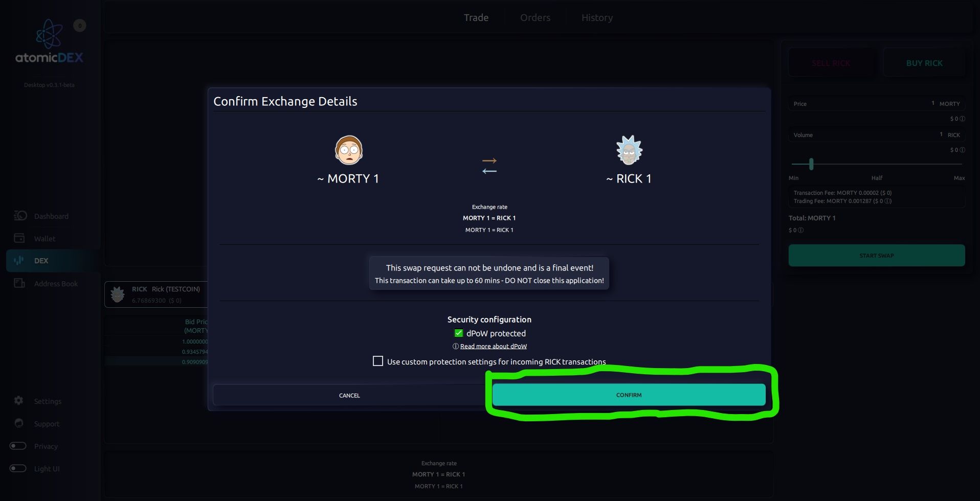Confirm the exchange
The image size is (980, 501).
[x=629, y=395]
